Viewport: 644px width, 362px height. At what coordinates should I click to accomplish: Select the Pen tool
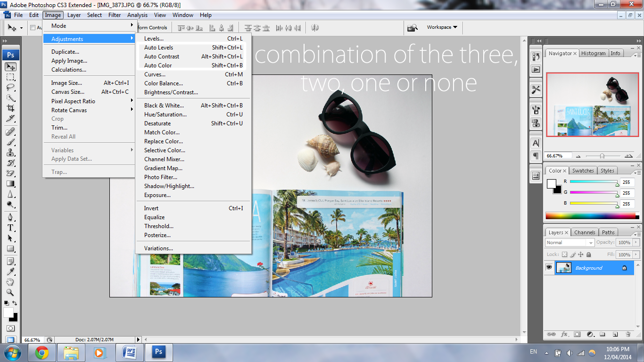pos(10,218)
